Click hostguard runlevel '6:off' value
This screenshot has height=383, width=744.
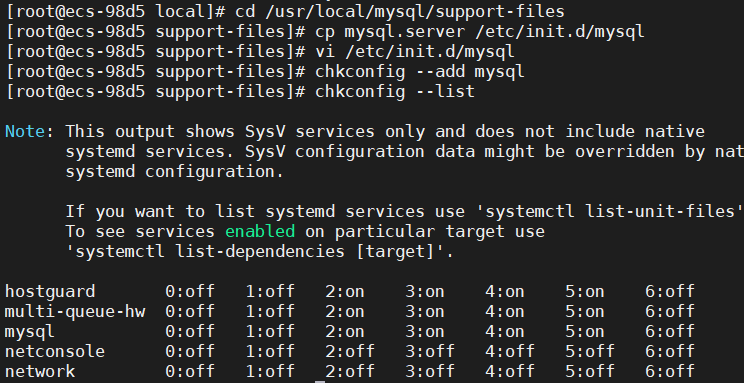[670, 291]
